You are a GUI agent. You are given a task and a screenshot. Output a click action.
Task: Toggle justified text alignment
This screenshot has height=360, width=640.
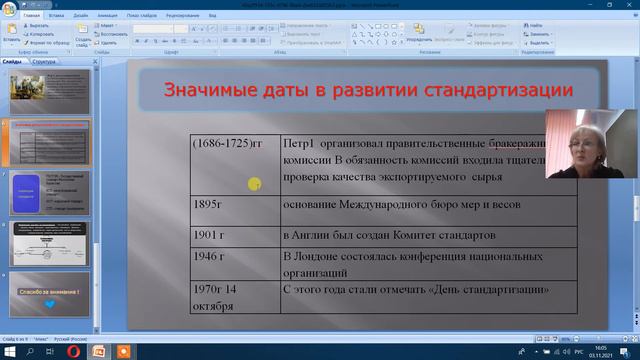(253, 41)
